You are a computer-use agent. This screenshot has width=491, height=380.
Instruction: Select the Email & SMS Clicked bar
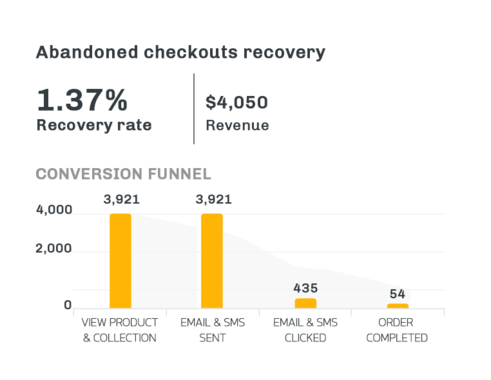point(305,303)
